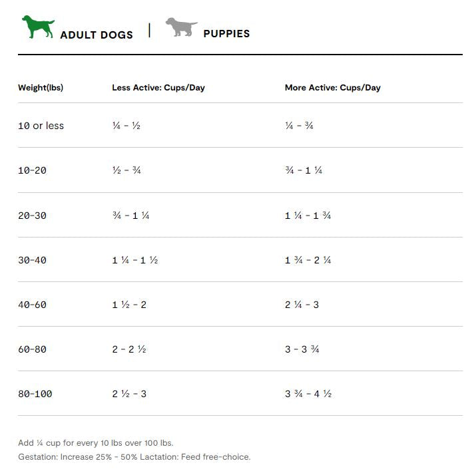Click the Less Active: Cups/Day header
Viewport: 476px width, 473px height.
point(158,88)
